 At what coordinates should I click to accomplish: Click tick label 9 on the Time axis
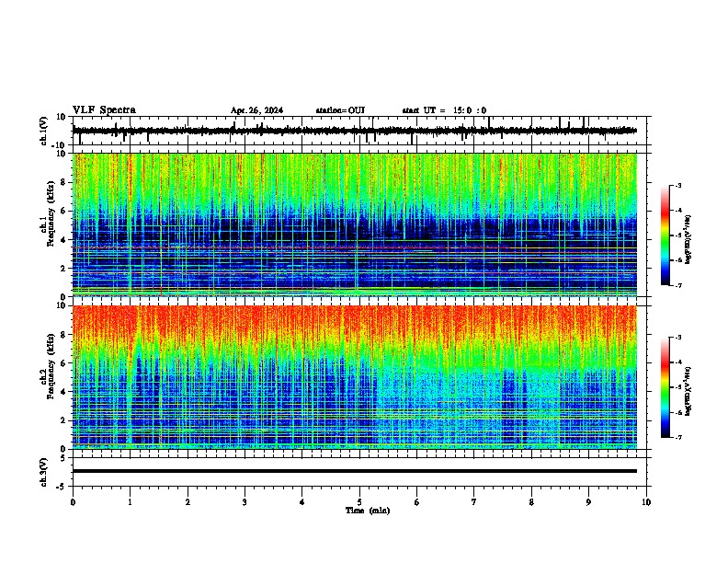point(588,502)
